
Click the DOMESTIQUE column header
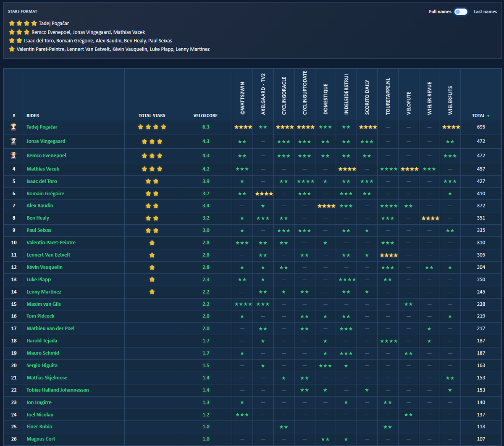[326, 99]
